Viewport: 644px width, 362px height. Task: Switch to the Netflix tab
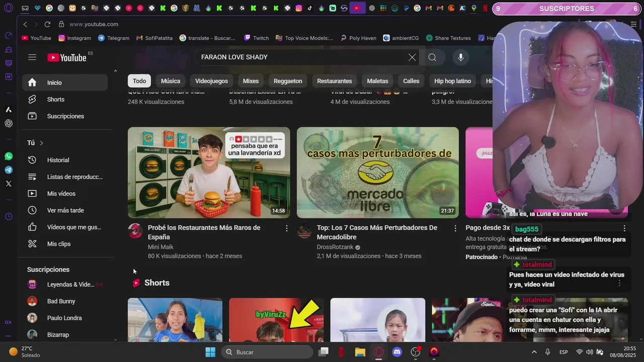[485, 8]
